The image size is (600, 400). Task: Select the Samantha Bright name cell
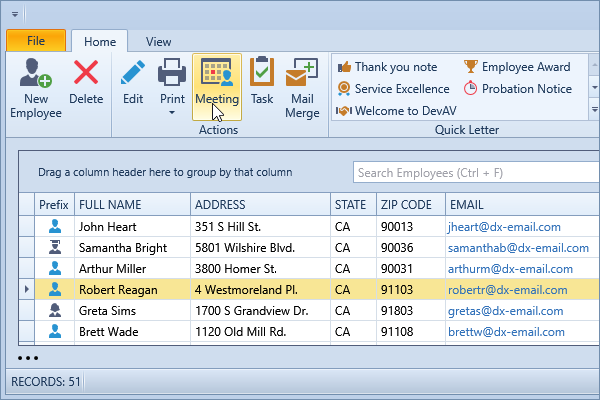coord(132,248)
